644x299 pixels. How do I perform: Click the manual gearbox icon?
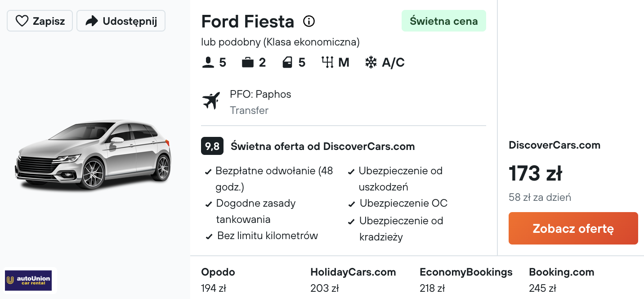(327, 63)
